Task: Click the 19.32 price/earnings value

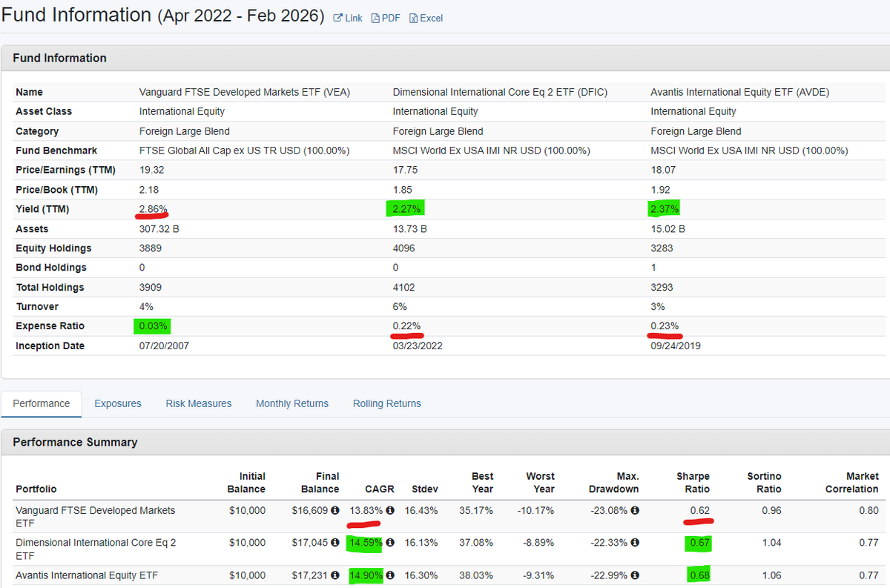Action: pyautogui.click(x=151, y=170)
